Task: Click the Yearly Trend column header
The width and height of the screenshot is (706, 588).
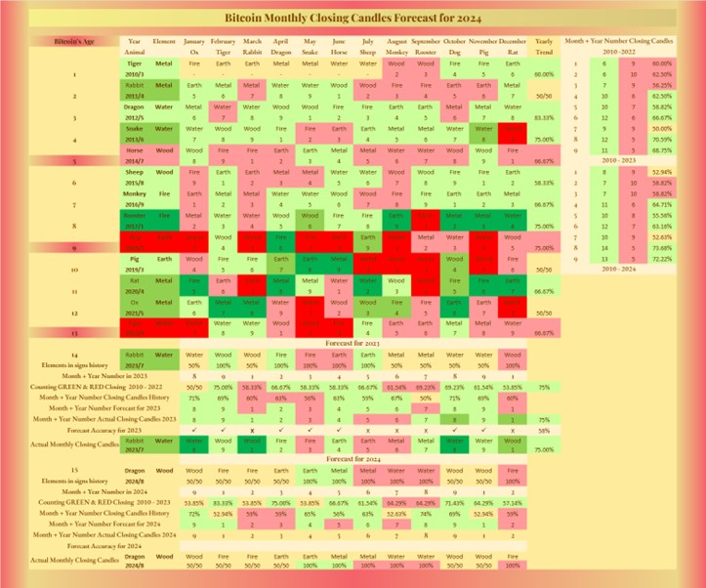Action: tap(544, 46)
